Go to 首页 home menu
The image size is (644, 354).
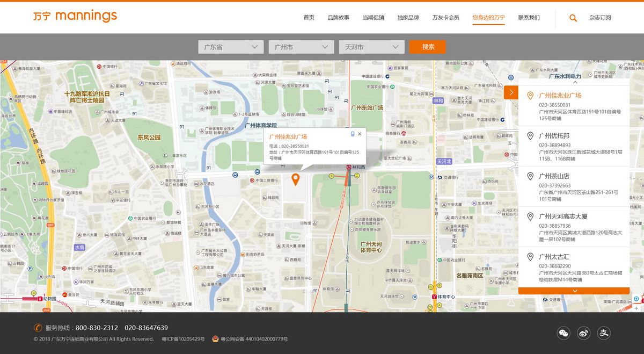(x=309, y=18)
